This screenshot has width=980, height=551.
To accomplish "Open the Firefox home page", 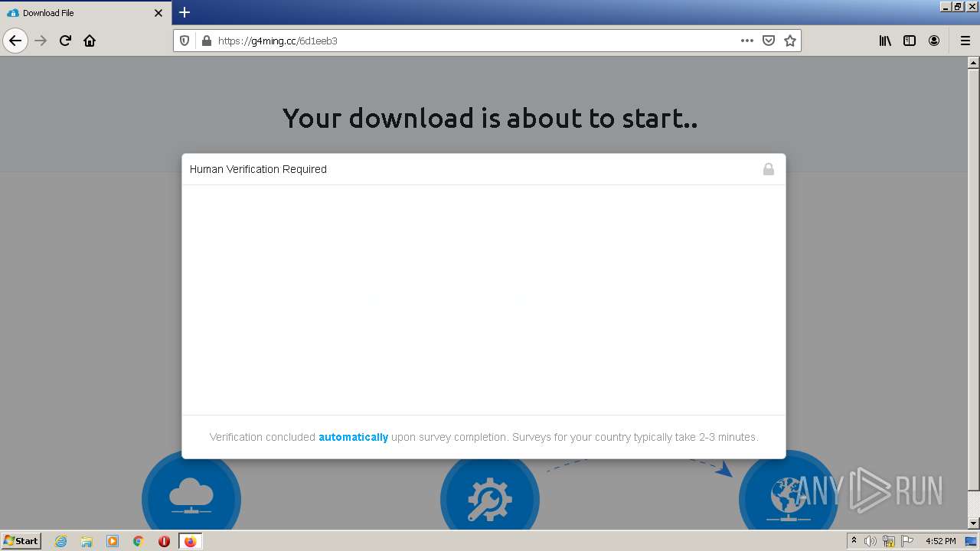I will tap(90, 41).
